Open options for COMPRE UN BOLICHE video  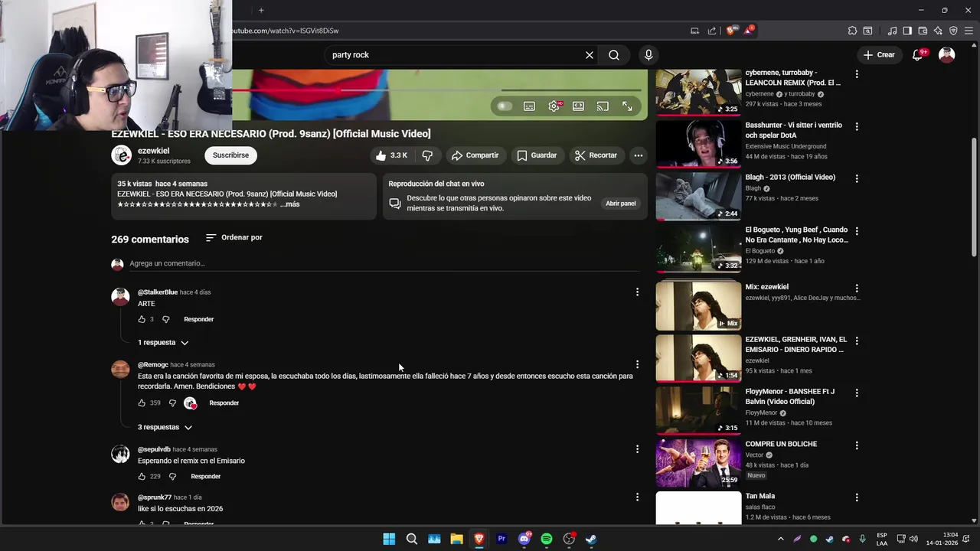(x=857, y=445)
